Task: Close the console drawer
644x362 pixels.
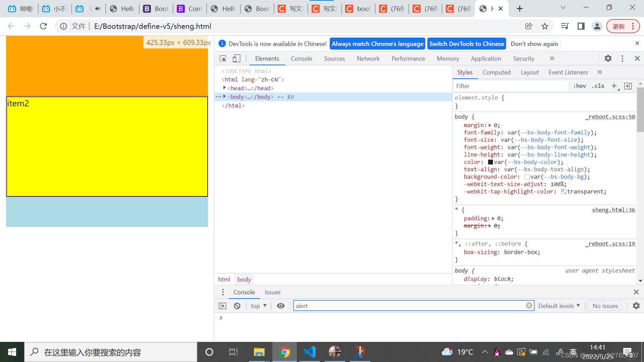Action: point(636,292)
